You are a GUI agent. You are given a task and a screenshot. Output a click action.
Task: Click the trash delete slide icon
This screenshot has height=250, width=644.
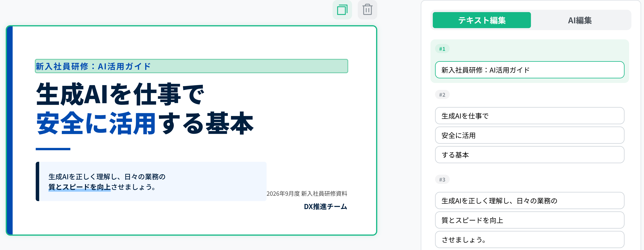tap(367, 10)
